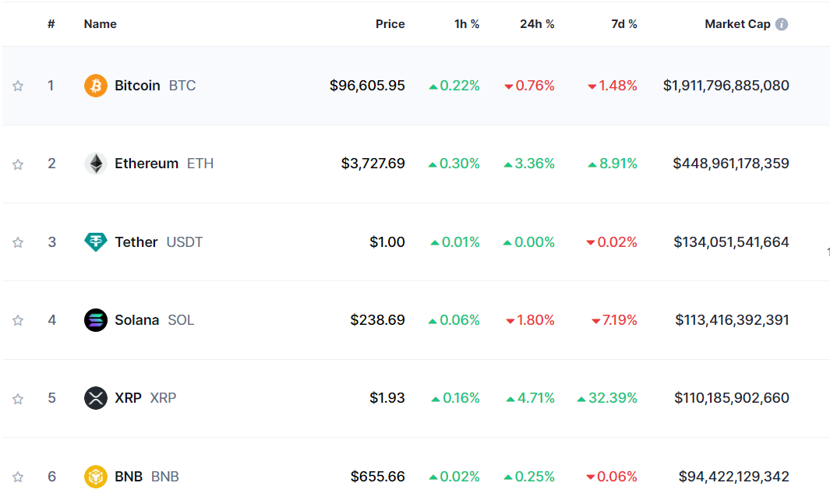Add XRP to watchlist via star

tap(18, 399)
